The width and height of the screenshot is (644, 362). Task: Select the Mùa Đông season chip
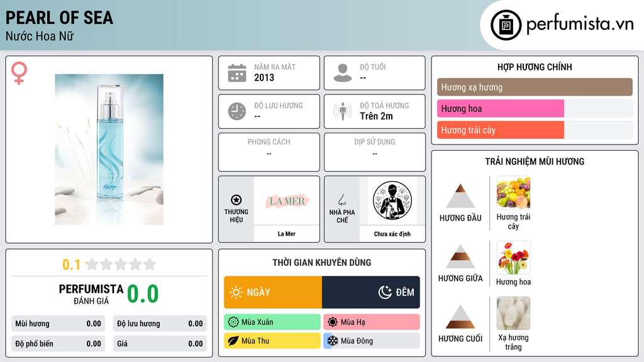(372, 341)
